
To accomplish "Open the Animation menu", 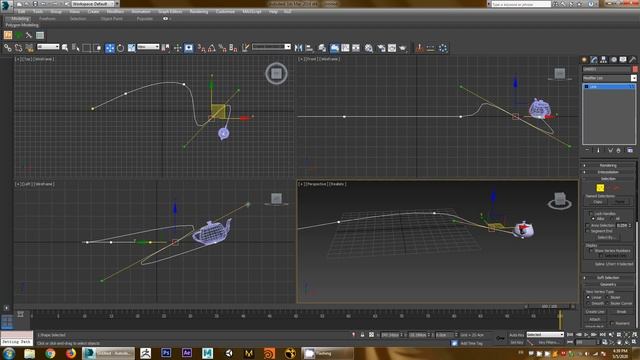I will [x=140, y=12].
